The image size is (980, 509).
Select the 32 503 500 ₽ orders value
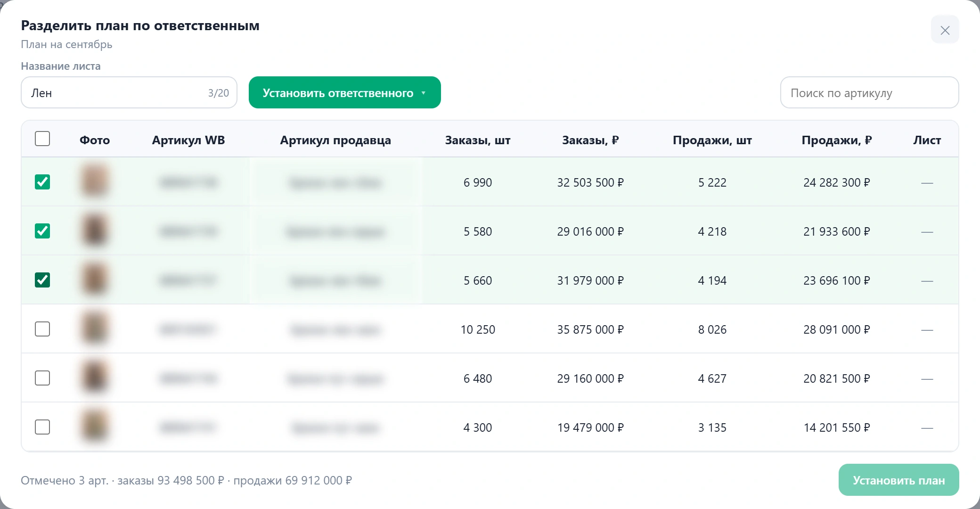pos(590,182)
